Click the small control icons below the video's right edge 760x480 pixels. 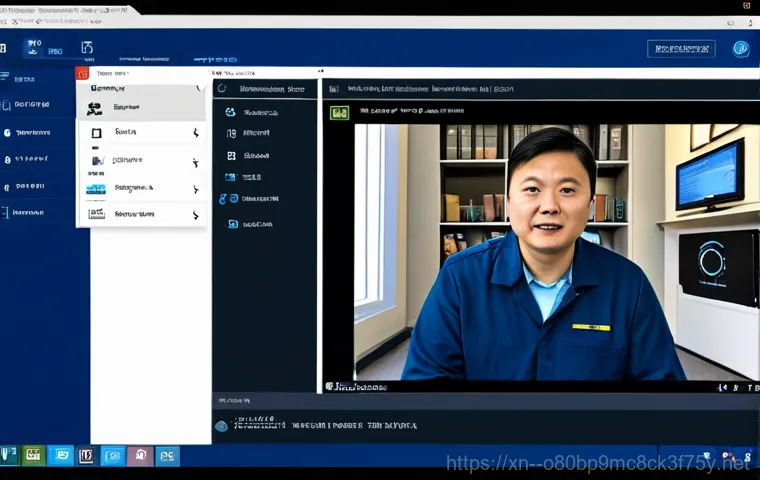(738, 387)
